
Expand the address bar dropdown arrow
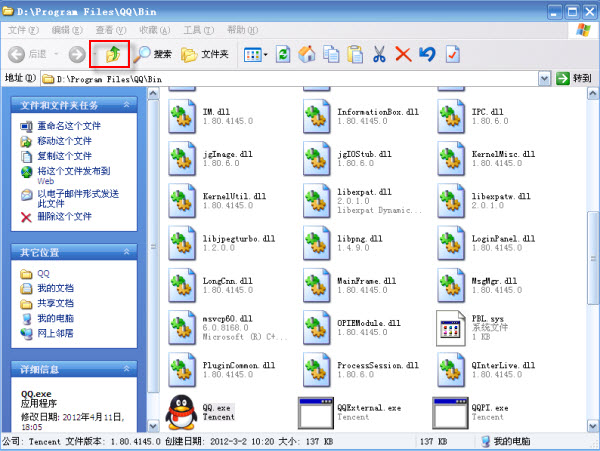click(544, 79)
